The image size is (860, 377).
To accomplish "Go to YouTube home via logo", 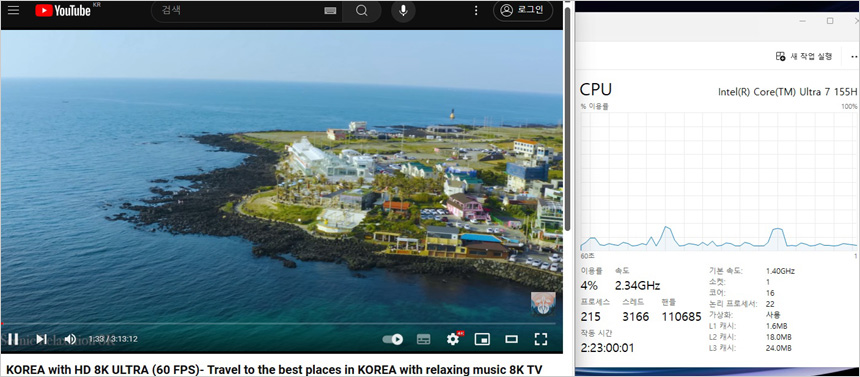I will pos(63,10).
